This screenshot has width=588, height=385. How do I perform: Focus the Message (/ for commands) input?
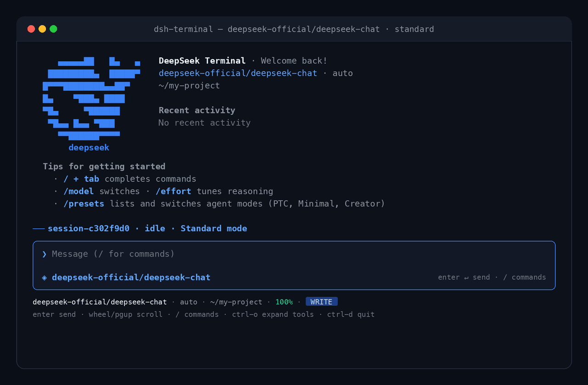click(294, 254)
